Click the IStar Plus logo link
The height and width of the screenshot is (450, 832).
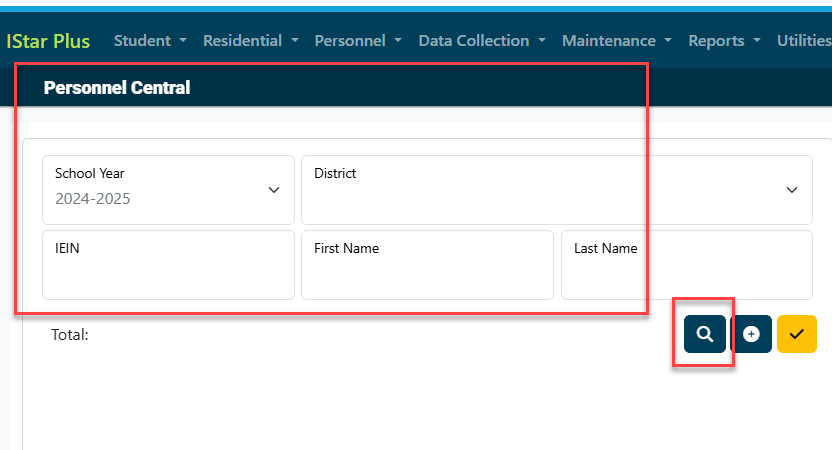48,41
